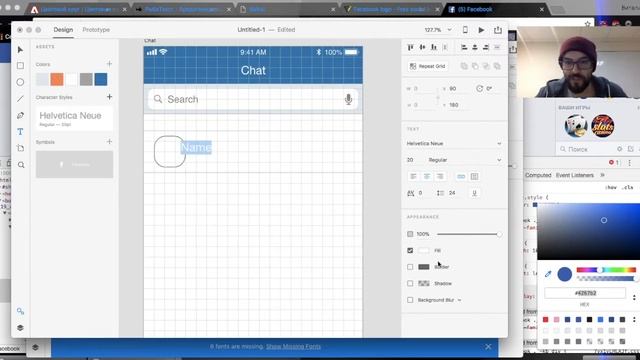
Task: Choose the Zoom magnifier tool
Action: [21, 165]
